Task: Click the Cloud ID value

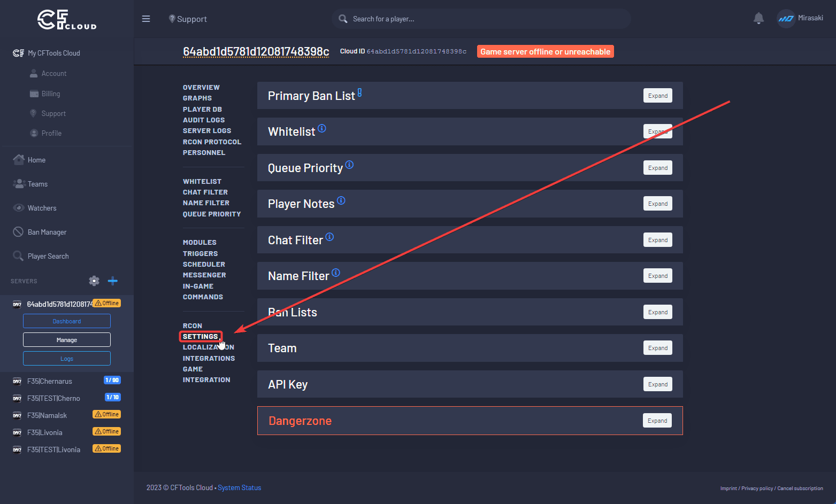Action: pyautogui.click(x=416, y=51)
